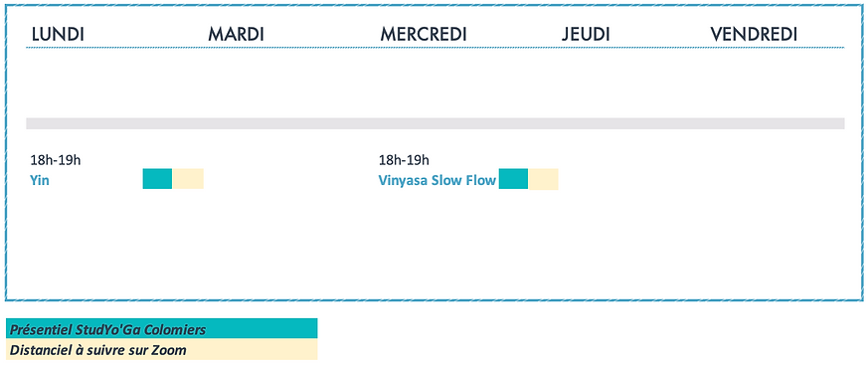Click the teal swatch after Vinyasa Slow Flow

513,179
